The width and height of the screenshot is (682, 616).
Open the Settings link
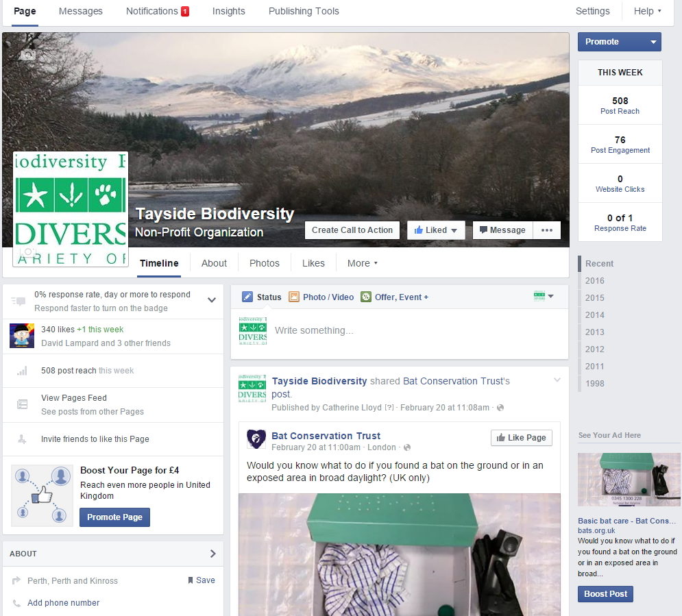point(592,11)
